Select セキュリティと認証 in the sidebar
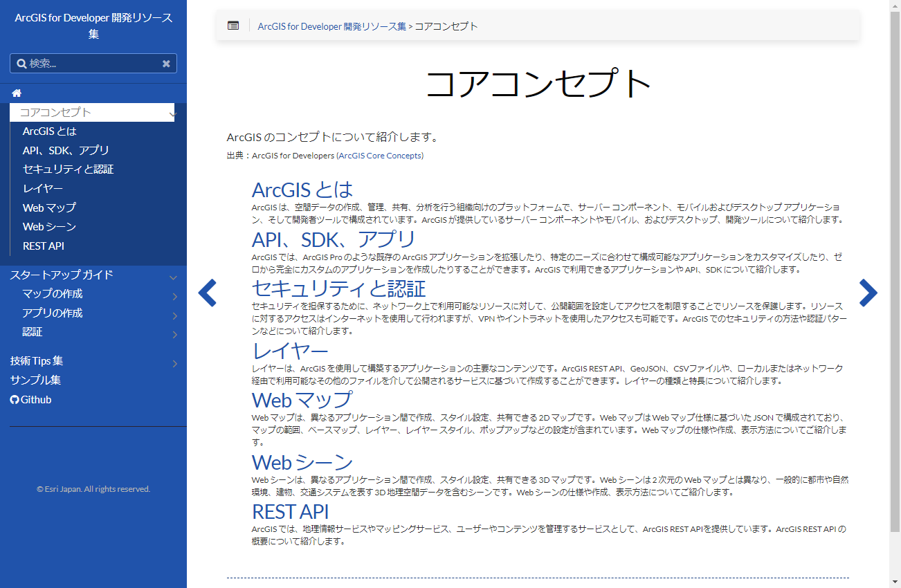This screenshot has width=901, height=588. point(68,169)
